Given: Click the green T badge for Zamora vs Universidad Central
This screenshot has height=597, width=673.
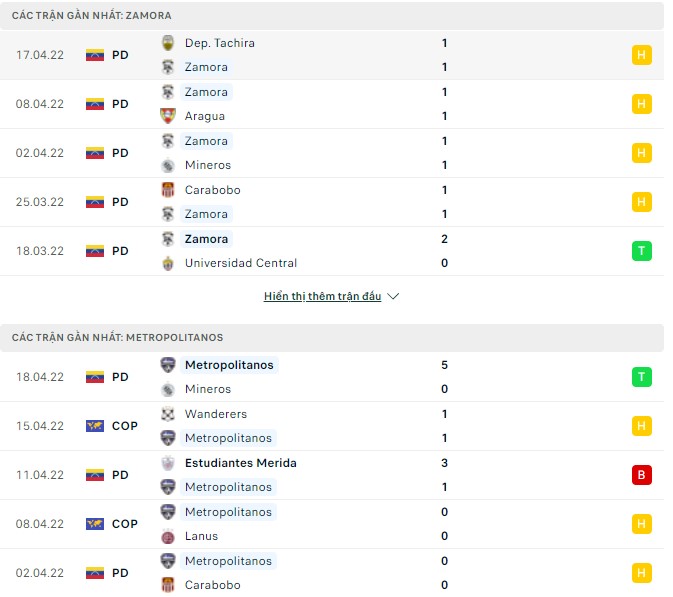Looking at the screenshot, I should pyautogui.click(x=641, y=251).
